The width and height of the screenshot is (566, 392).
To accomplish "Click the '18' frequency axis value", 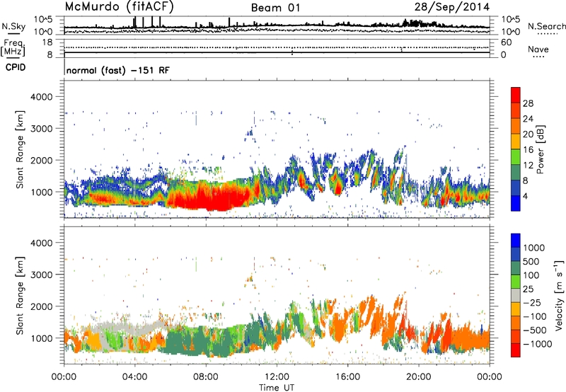I will (47, 42).
